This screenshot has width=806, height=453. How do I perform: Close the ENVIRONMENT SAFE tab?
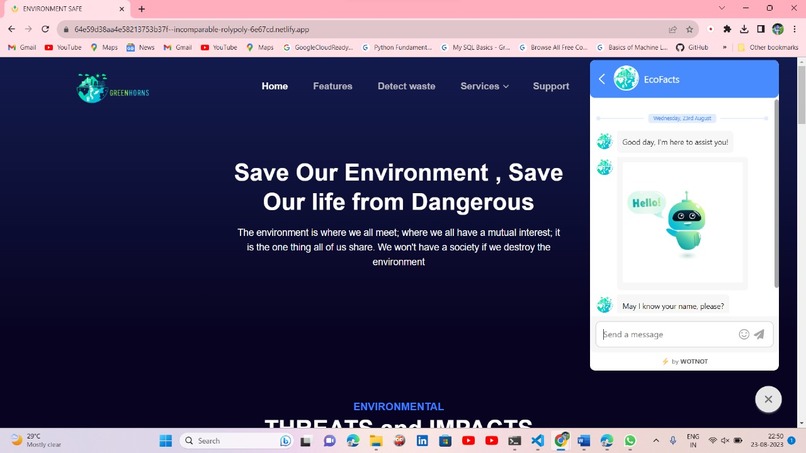[122, 9]
